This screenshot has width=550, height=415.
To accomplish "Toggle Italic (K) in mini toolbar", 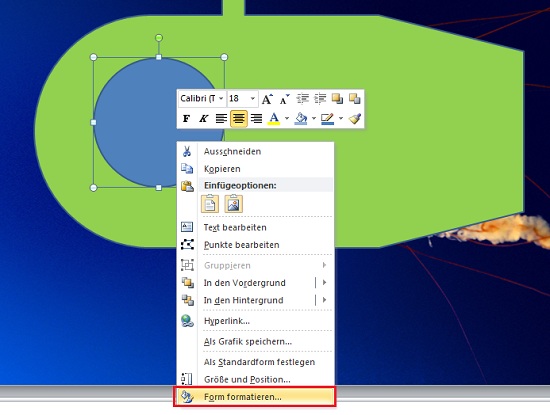I will (203, 119).
